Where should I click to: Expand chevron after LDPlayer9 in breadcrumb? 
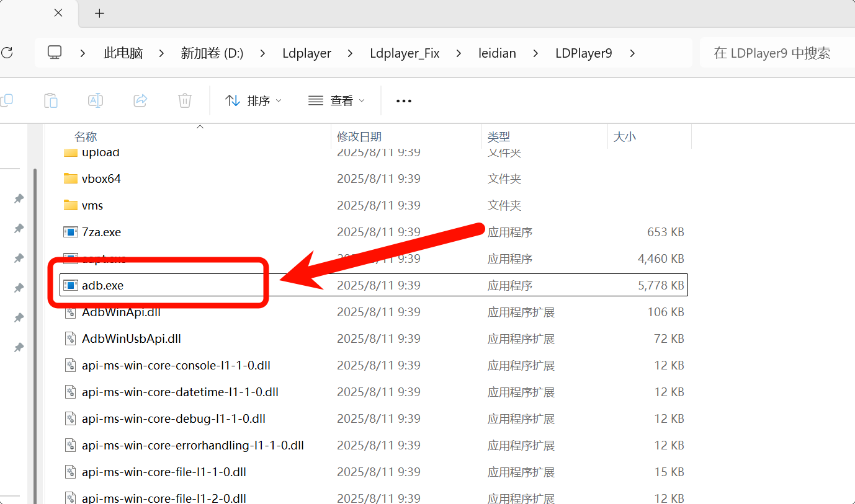(x=632, y=53)
